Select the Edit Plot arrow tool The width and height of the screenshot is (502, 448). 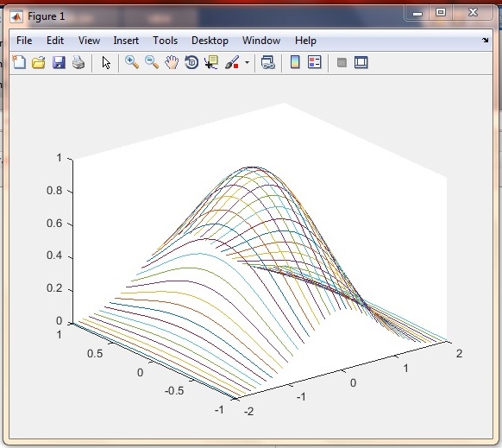pos(106,62)
